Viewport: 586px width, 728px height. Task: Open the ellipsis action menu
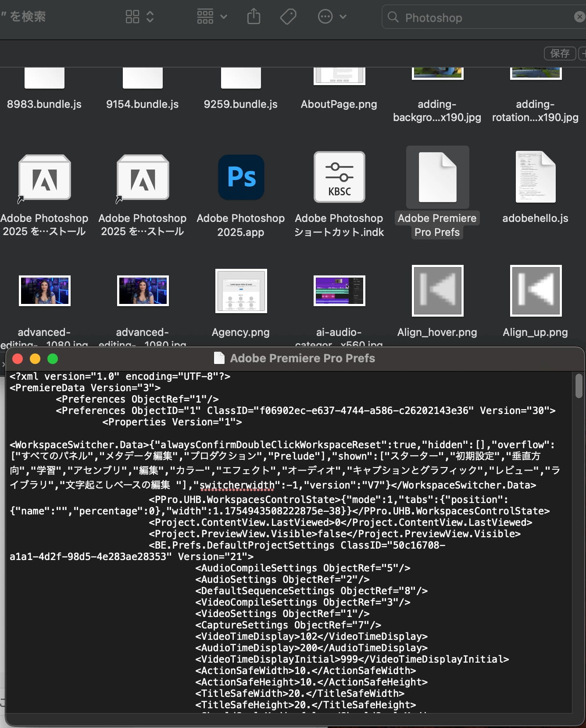click(x=332, y=17)
